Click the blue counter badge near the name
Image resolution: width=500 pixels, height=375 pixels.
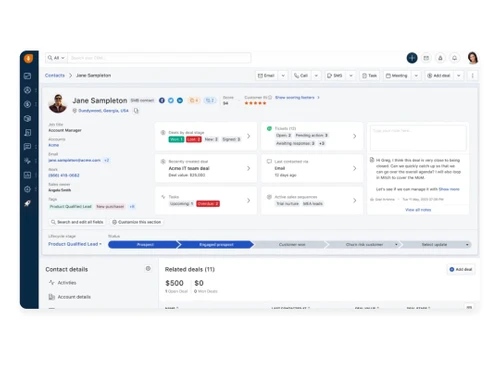tap(210, 100)
